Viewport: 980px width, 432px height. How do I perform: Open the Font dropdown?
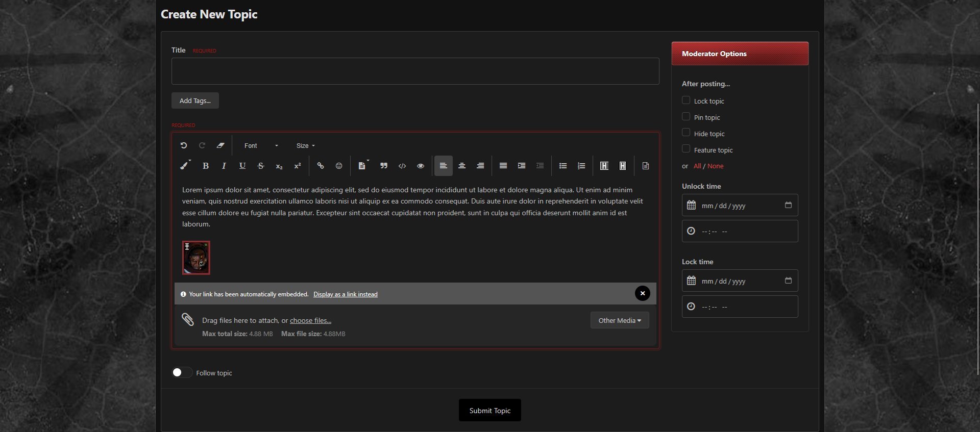click(x=261, y=146)
